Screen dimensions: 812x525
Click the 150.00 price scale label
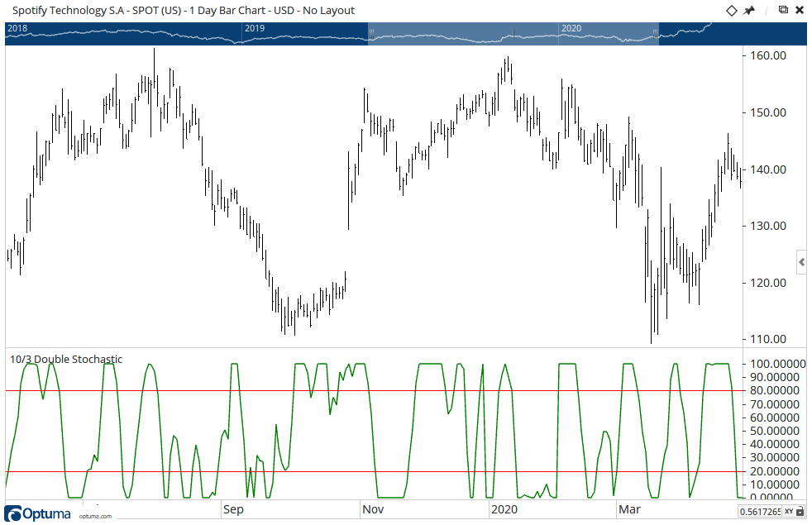coord(768,113)
